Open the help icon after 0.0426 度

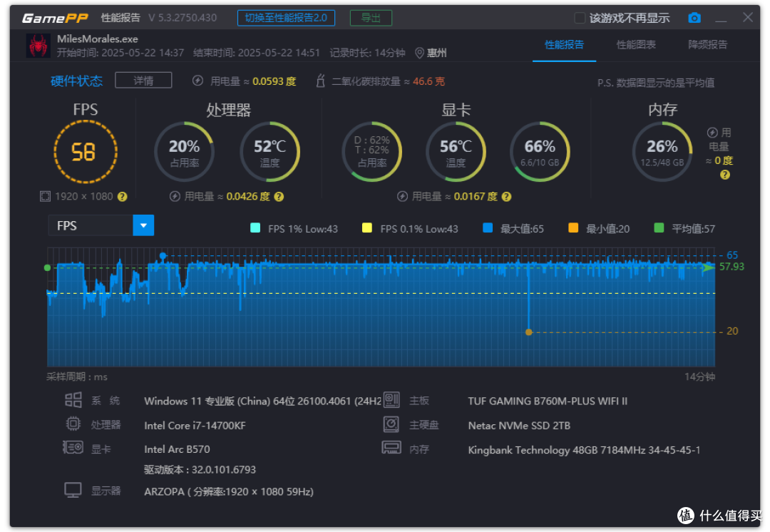(x=279, y=197)
